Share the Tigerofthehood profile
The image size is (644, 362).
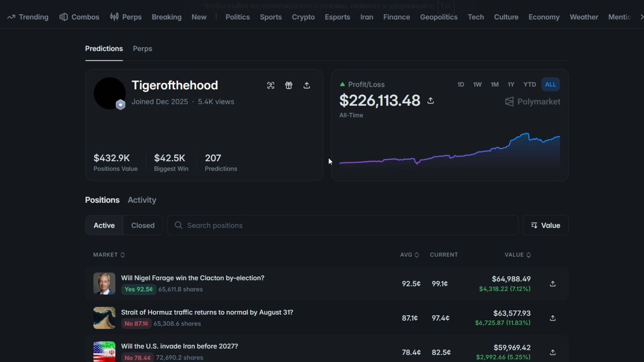tap(307, 85)
